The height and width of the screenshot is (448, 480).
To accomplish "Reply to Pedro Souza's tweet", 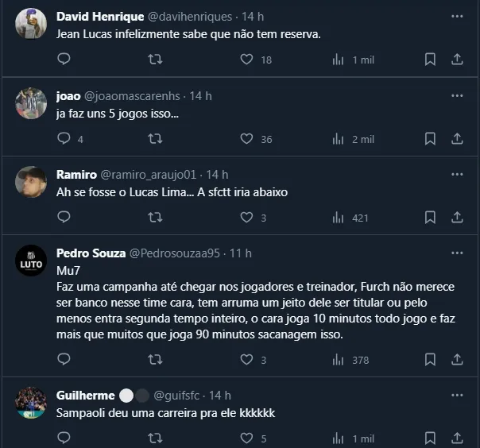I will [64, 360].
